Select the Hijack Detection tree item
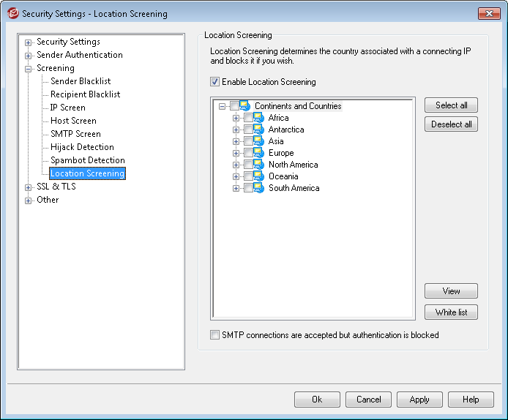This screenshot has width=508, height=420. pos(82,147)
